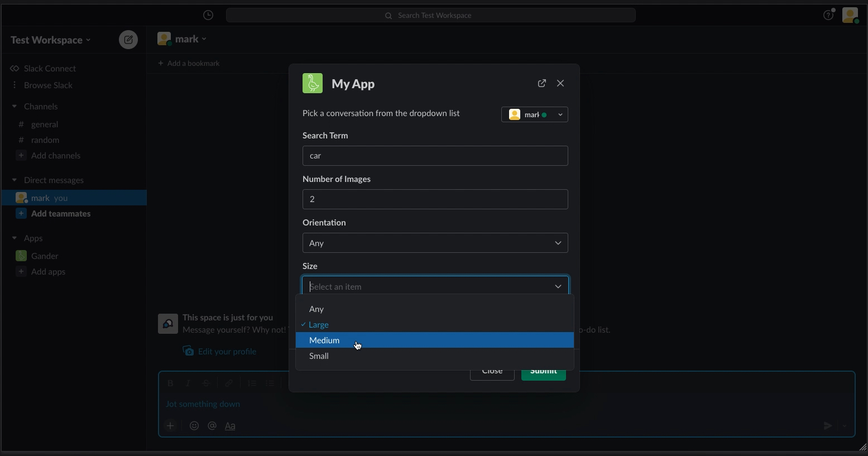Submit the My App form

(544, 371)
